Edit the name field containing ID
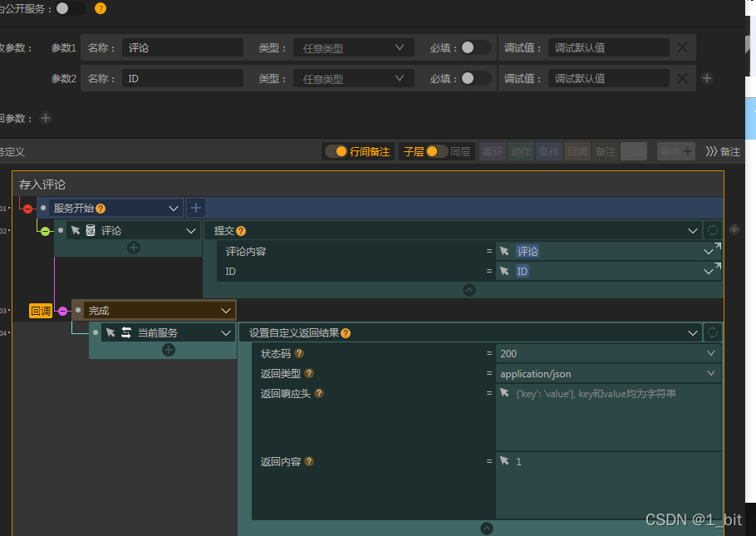Viewport: 756px width, 536px height. (x=182, y=79)
